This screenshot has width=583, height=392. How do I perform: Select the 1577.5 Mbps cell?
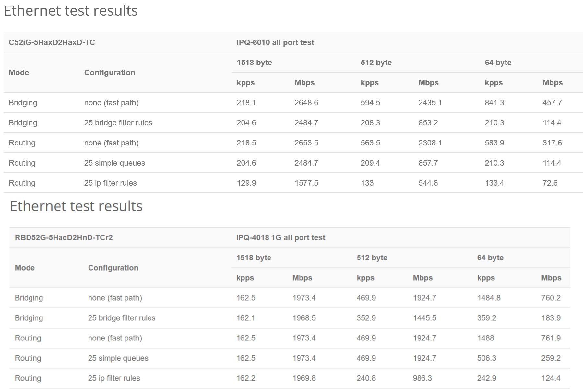coord(306,183)
